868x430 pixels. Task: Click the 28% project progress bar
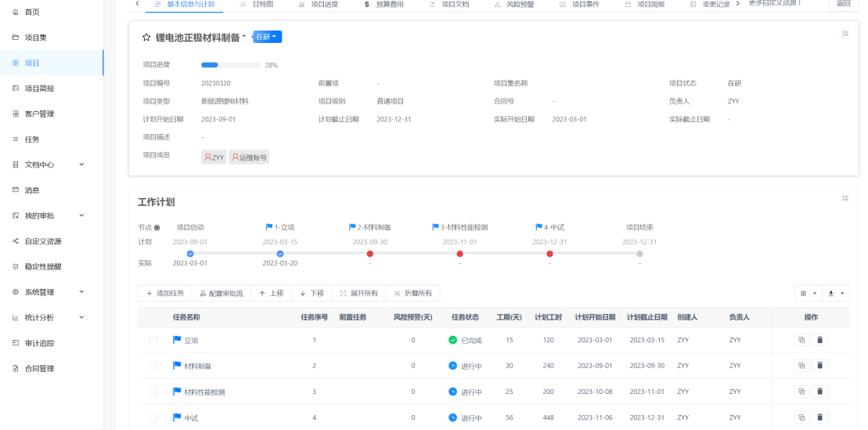click(x=231, y=65)
